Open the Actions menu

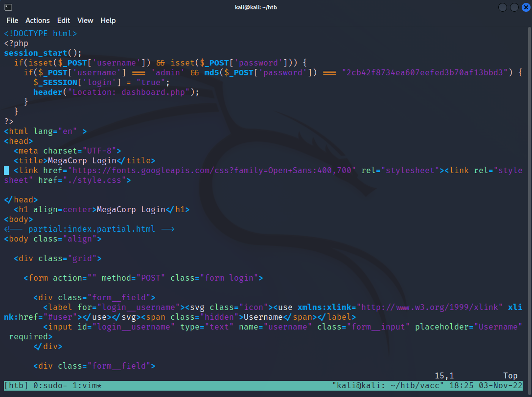coord(38,21)
